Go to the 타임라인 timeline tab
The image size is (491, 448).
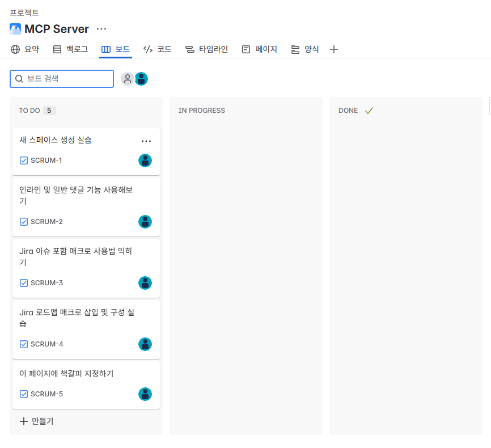point(206,49)
